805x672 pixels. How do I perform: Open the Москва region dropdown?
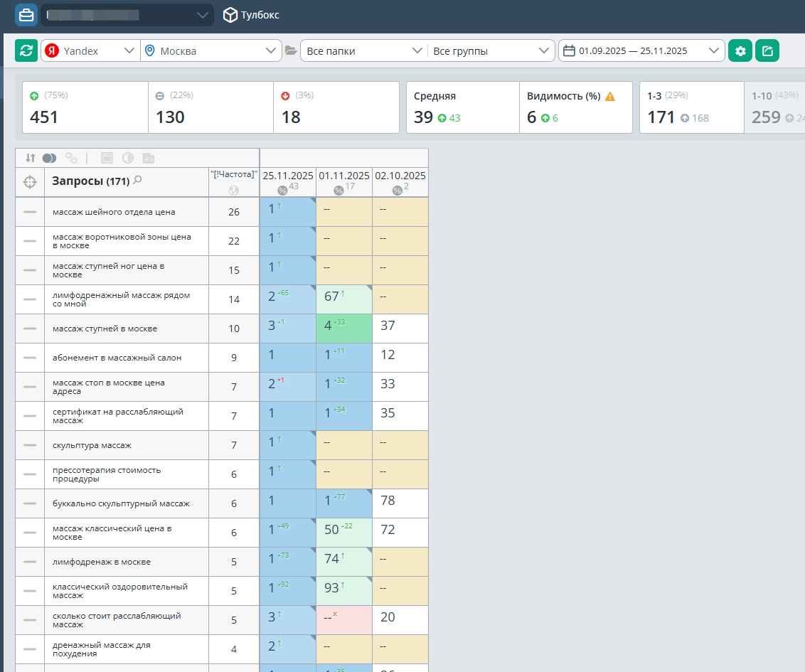pyautogui.click(x=211, y=50)
